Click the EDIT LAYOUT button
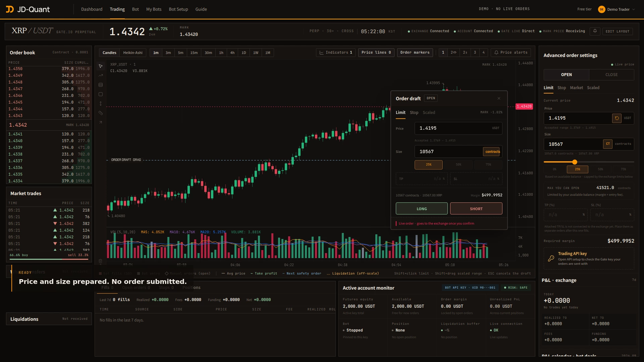This screenshot has width=644, height=362. 618,32
